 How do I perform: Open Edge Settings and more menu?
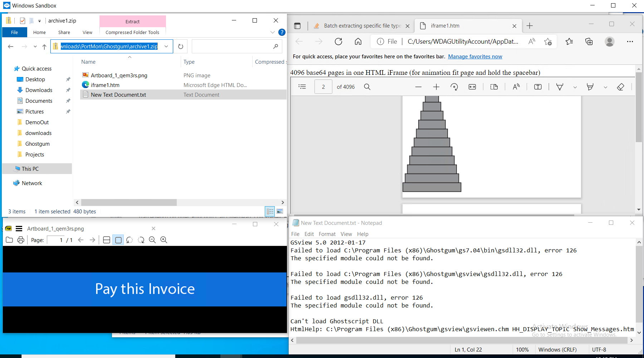coord(630,42)
